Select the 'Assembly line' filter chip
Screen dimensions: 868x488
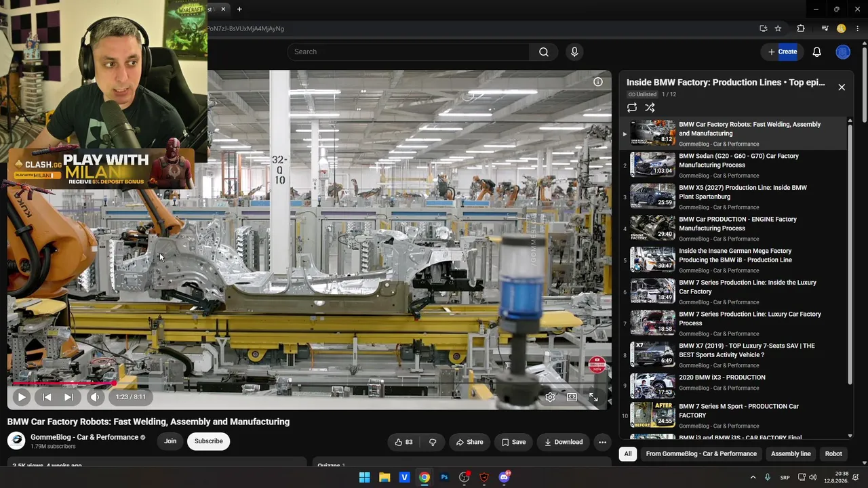791,454
